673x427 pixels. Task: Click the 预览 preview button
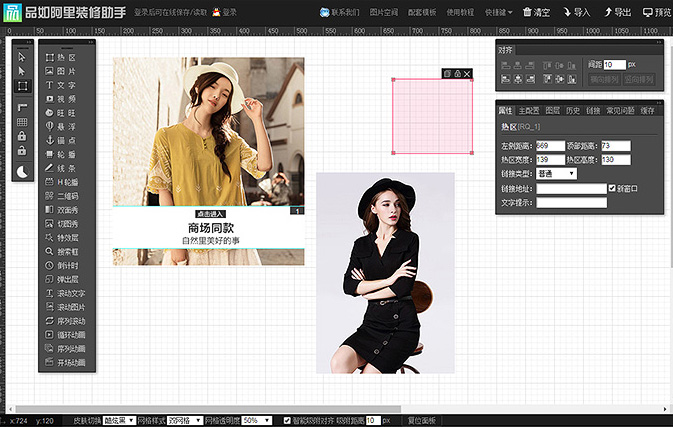point(657,12)
